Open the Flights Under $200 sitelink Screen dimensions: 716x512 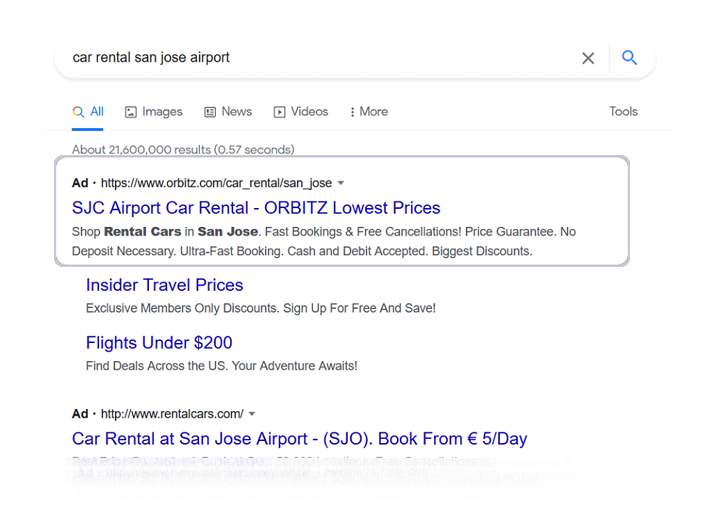tap(159, 343)
